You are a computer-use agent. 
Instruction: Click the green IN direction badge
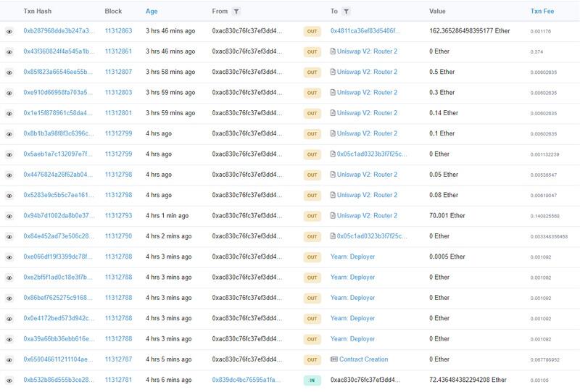coord(312,380)
